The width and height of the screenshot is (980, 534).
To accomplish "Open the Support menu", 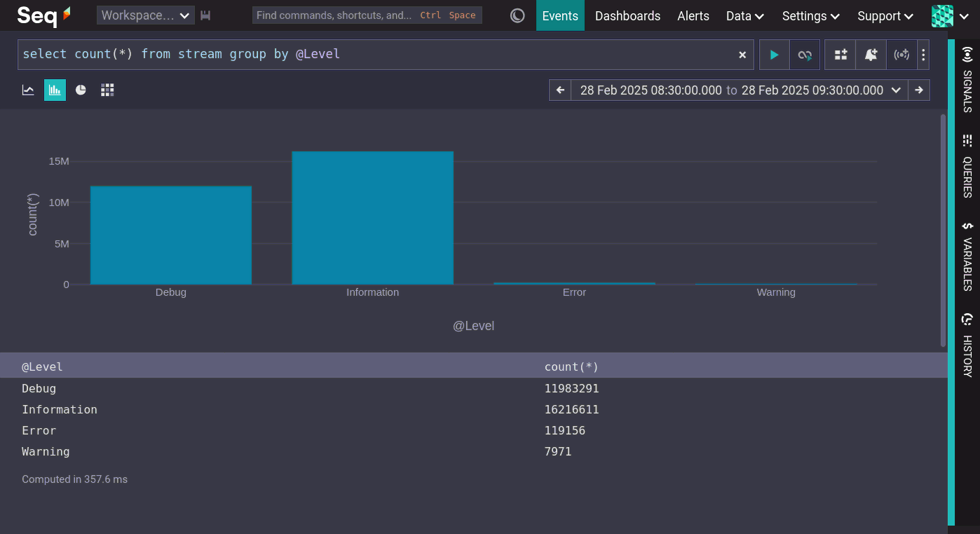I will [x=885, y=15].
